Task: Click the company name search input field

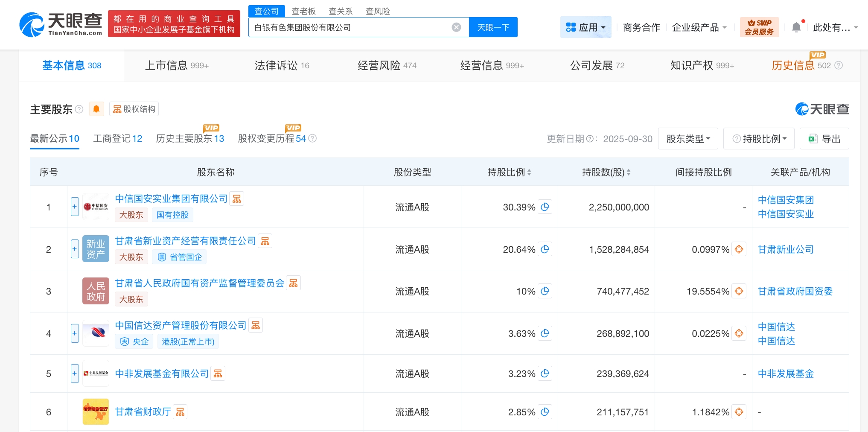Action: click(x=350, y=27)
